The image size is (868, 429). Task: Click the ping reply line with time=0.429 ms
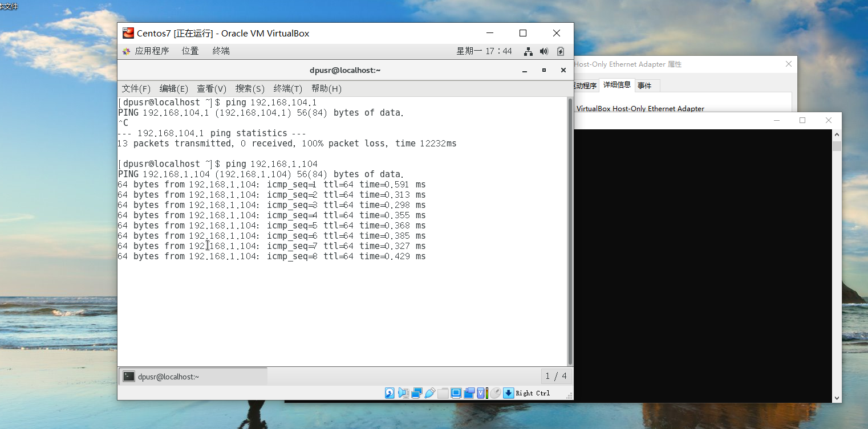coord(271,256)
